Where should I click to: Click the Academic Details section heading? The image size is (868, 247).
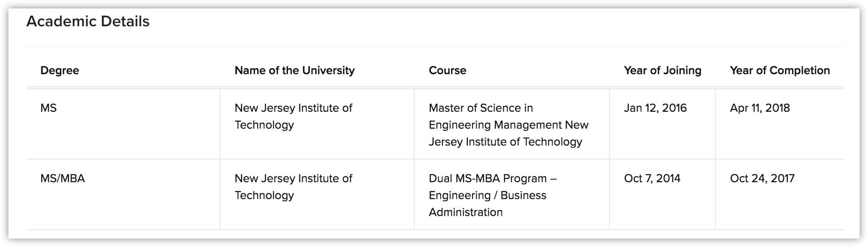tap(88, 22)
